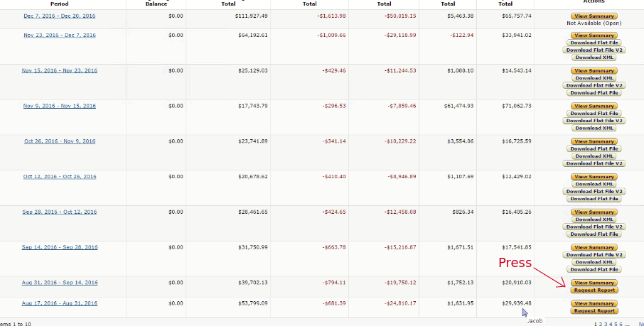
Task: Request Report for Aug 17 - Aug 31 period
Action: click(594, 311)
